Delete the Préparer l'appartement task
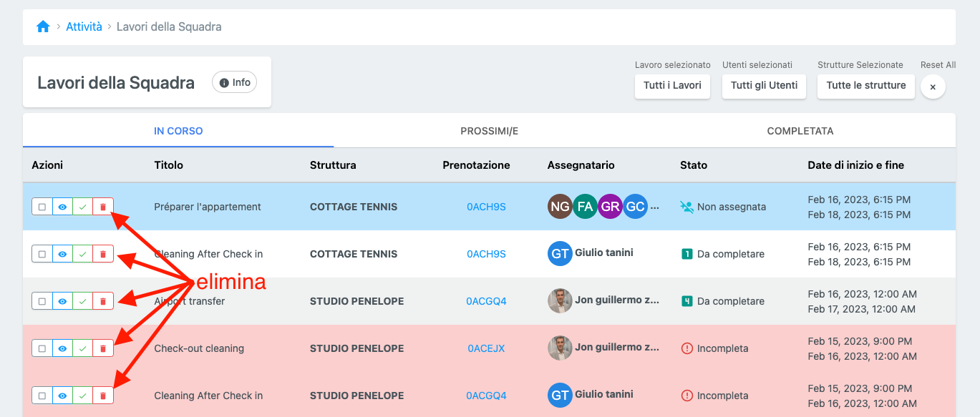This screenshot has height=417, width=980. 103,207
